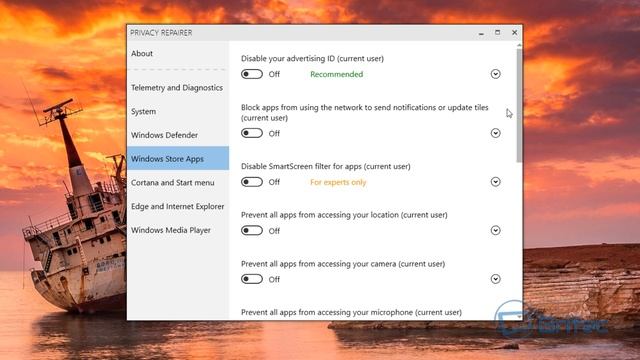Open Cortana and Start menu section
The height and width of the screenshot is (360, 640).
click(x=178, y=182)
